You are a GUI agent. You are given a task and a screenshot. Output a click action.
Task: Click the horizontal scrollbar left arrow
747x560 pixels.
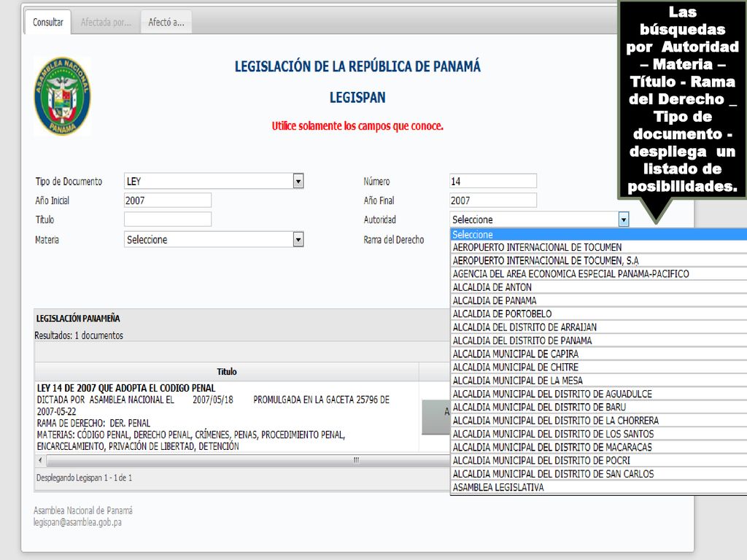[41, 460]
